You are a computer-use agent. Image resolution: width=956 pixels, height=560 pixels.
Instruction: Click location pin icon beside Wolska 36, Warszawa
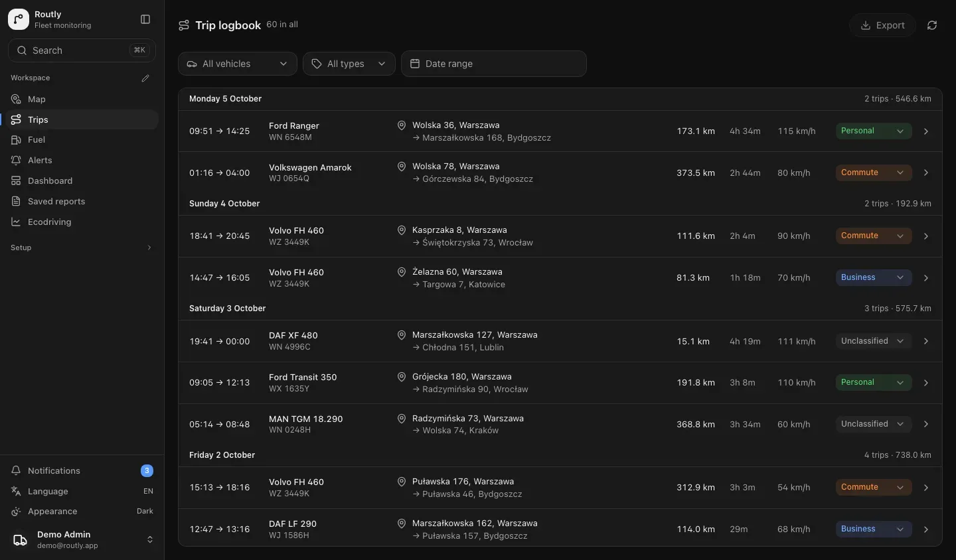point(402,125)
